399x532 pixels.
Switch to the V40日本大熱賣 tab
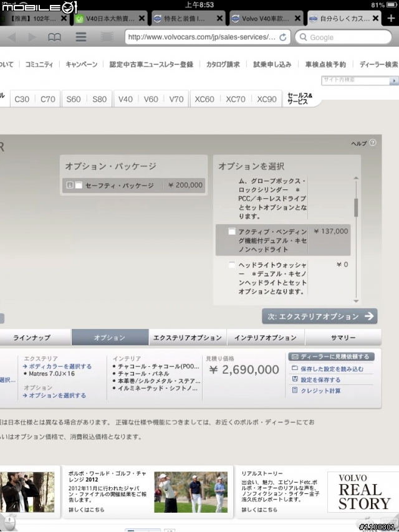click(110, 18)
